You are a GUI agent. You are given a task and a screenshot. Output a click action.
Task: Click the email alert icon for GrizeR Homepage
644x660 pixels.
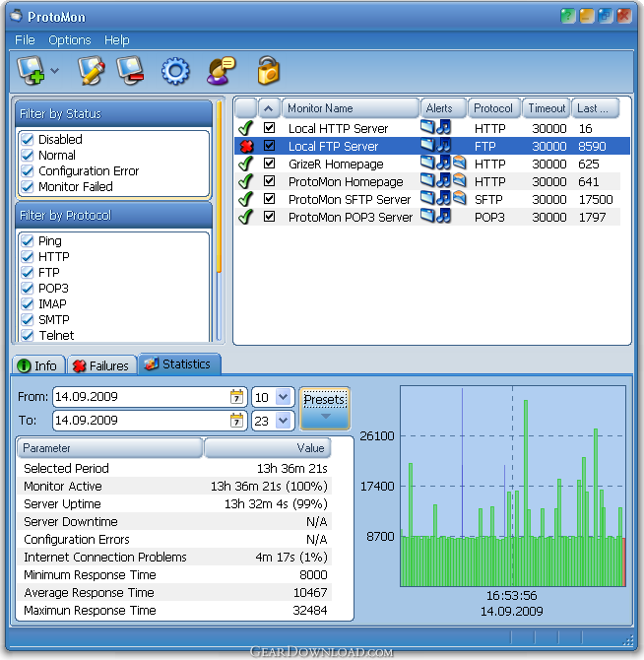(x=459, y=164)
